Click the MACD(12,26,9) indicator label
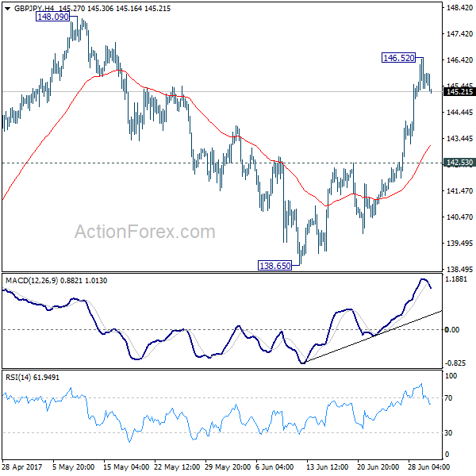This screenshot has width=476, height=476. [32, 281]
